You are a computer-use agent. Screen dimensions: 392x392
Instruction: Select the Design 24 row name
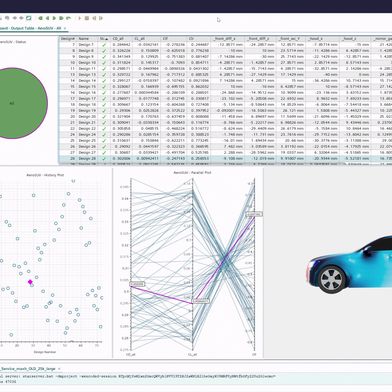pos(87,135)
